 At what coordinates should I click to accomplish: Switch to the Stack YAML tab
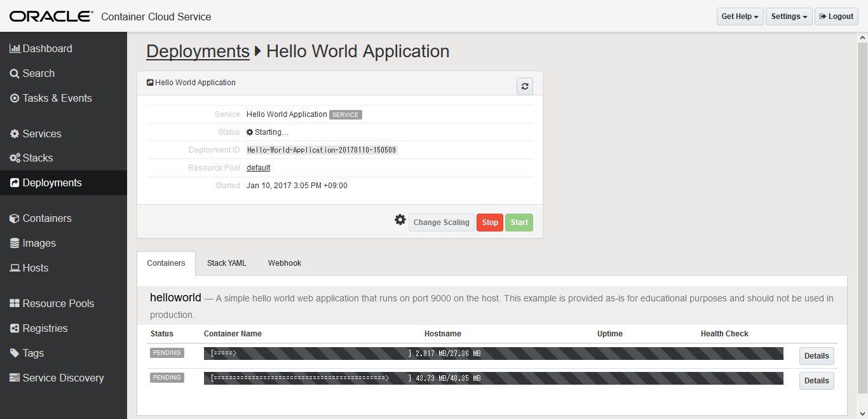[227, 263]
